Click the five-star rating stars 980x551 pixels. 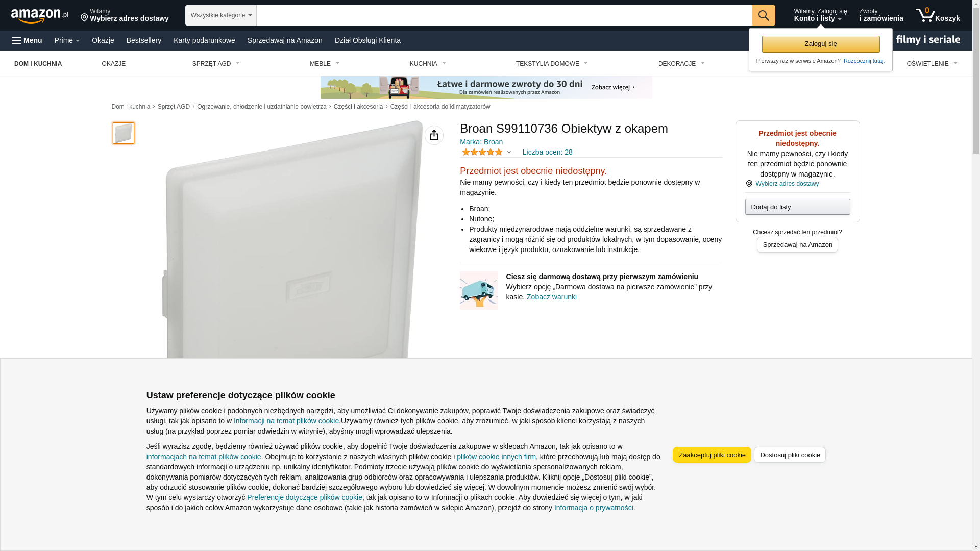[x=482, y=152]
